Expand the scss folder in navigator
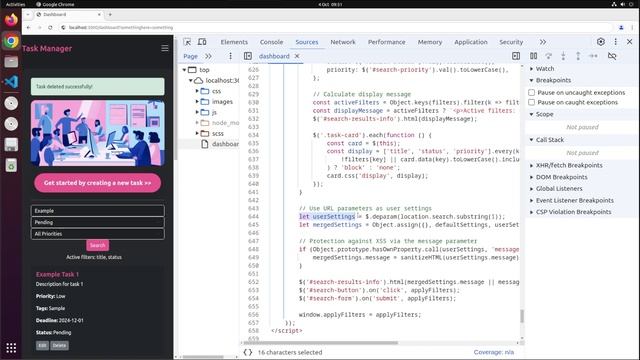 [x=197, y=133]
